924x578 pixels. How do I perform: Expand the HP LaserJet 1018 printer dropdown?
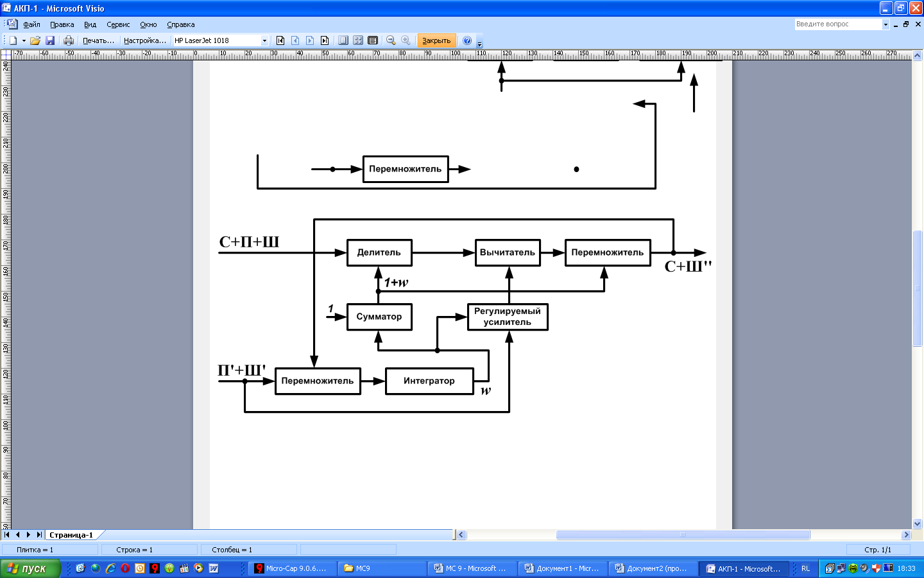tap(264, 40)
